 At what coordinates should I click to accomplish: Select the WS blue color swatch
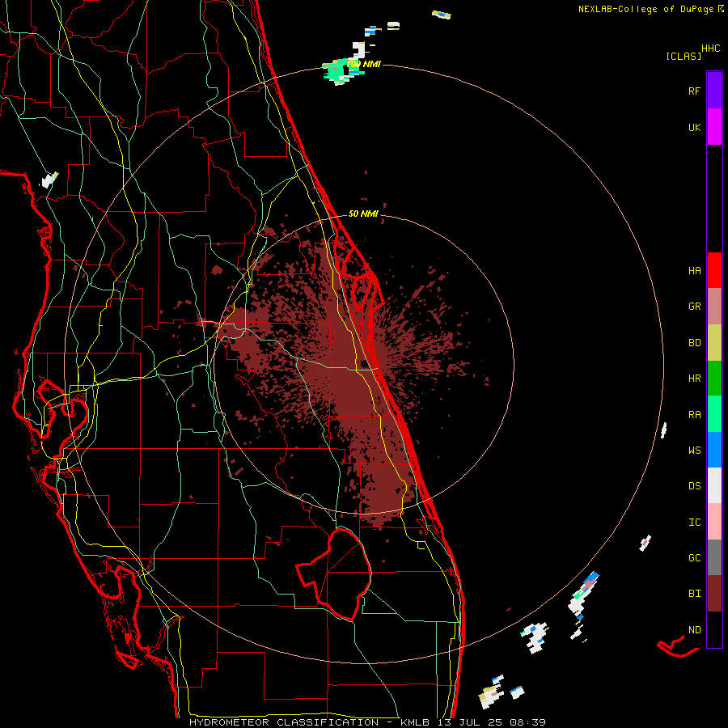714,450
